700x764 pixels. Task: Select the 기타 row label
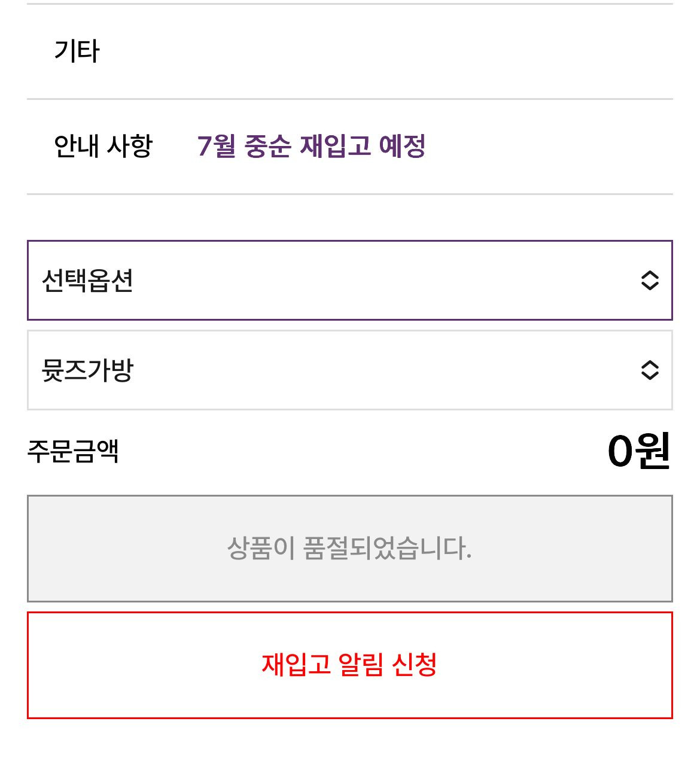tap(77, 51)
